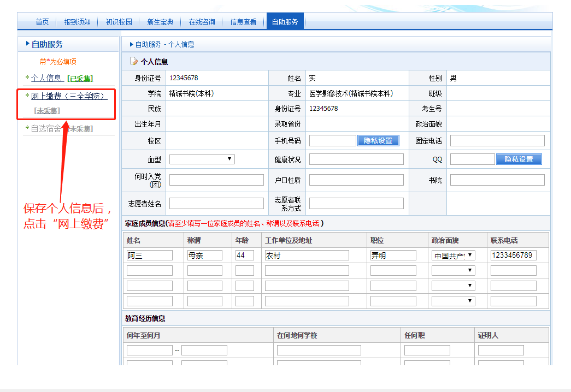The image size is (571, 392).
Task: Expand 政治面貌 dropdown showing 中国共产
Action: [x=453, y=255]
